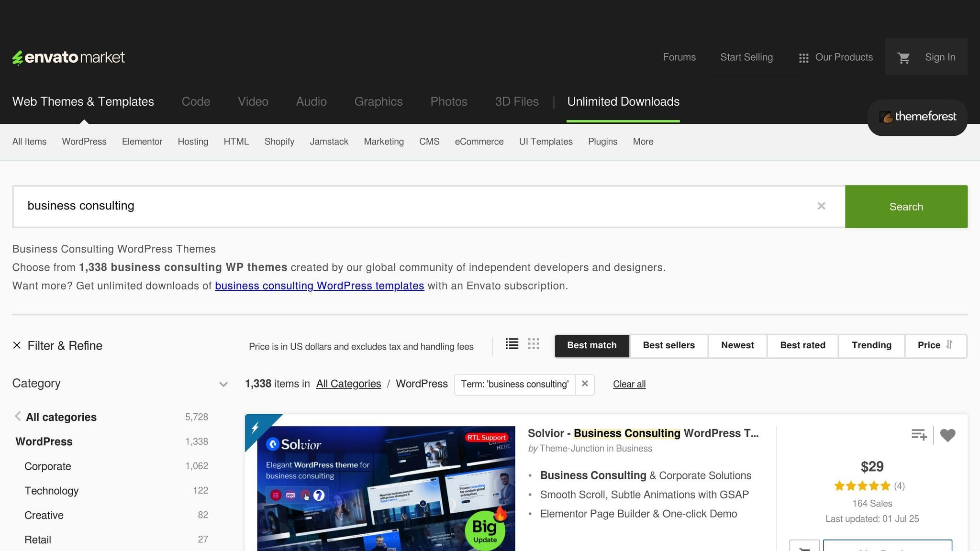
Task: Add Solvior to a collection icon
Action: click(919, 435)
